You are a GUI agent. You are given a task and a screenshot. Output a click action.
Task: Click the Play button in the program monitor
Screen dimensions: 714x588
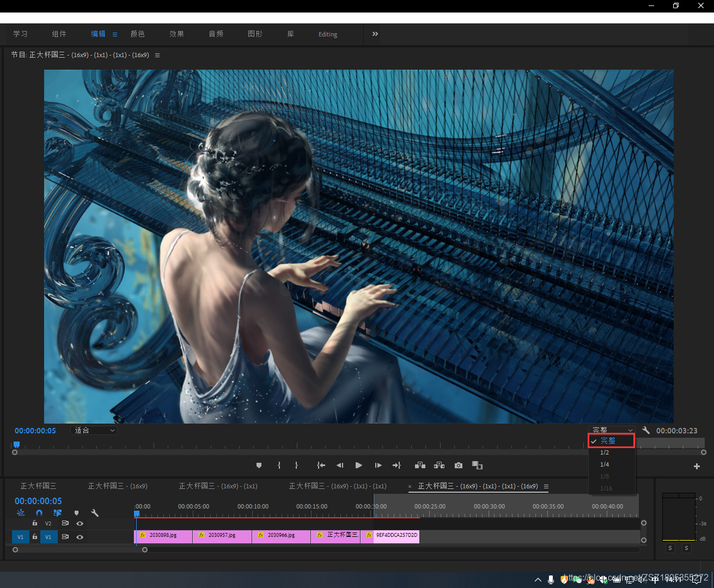(x=358, y=465)
